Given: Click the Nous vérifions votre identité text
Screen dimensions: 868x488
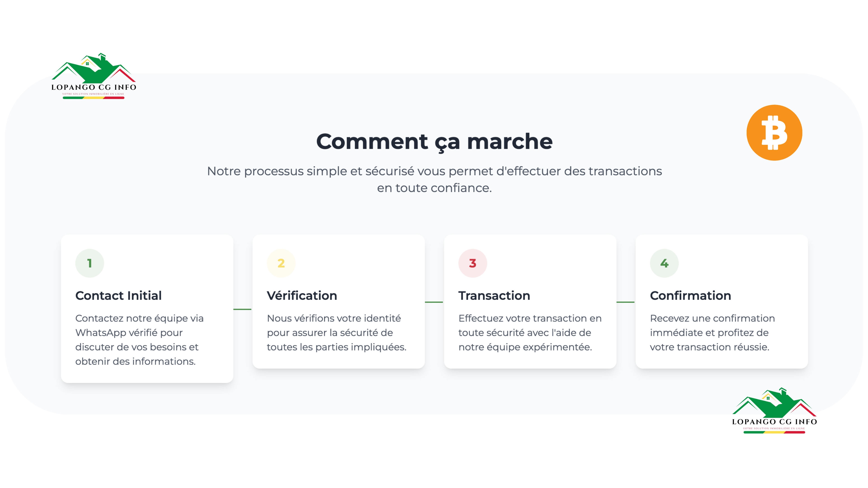Looking at the screenshot, I should click(337, 333).
